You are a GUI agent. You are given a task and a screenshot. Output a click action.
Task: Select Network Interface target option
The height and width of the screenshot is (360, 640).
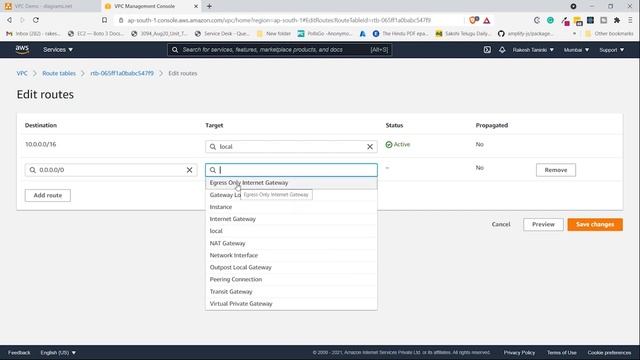(x=291, y=255)
